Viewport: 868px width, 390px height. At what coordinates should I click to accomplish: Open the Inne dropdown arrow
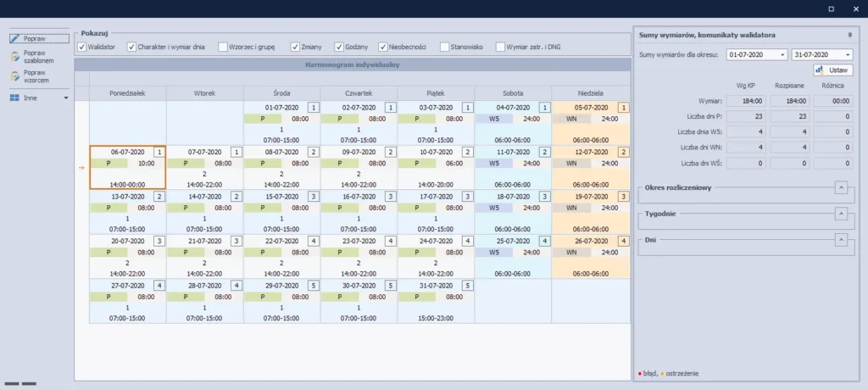click(x=65, y=98)
